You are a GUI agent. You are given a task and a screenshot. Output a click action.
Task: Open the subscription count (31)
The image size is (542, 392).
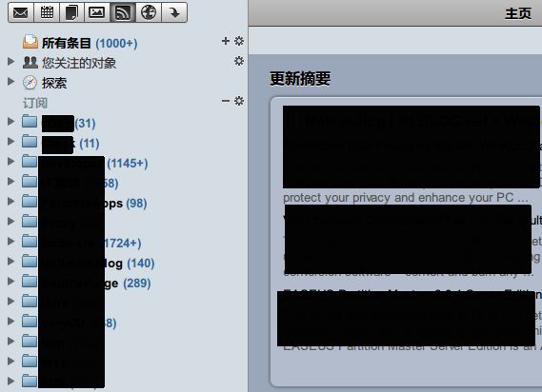coord(85,124)
